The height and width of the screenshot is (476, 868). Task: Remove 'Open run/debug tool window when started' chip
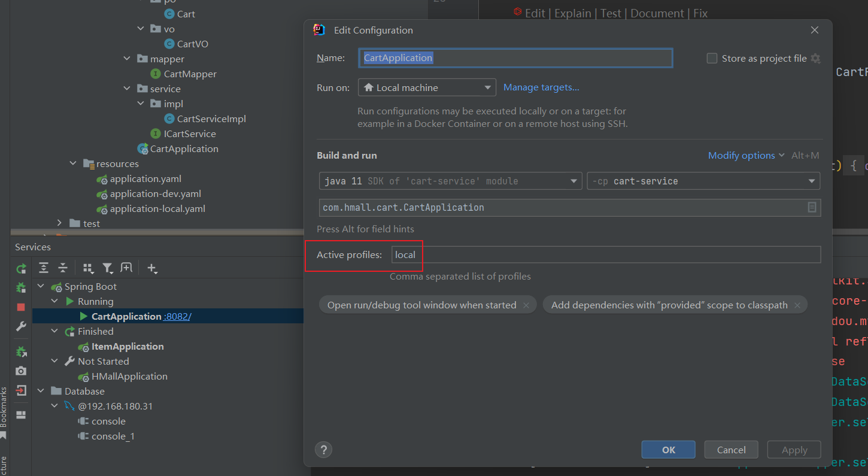coord(526,305)
